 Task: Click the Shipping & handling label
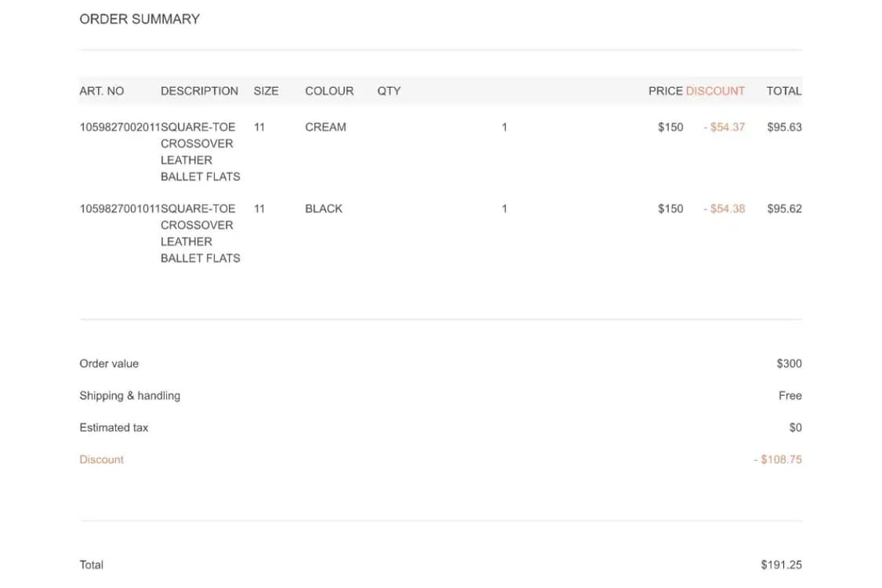coord(129,396)
